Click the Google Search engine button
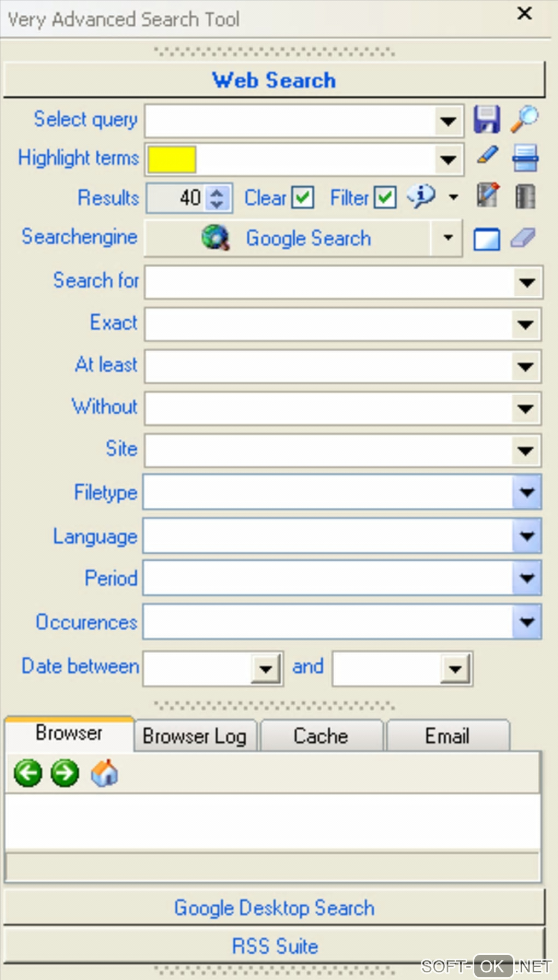558x980 pixels. coord(288,238)
